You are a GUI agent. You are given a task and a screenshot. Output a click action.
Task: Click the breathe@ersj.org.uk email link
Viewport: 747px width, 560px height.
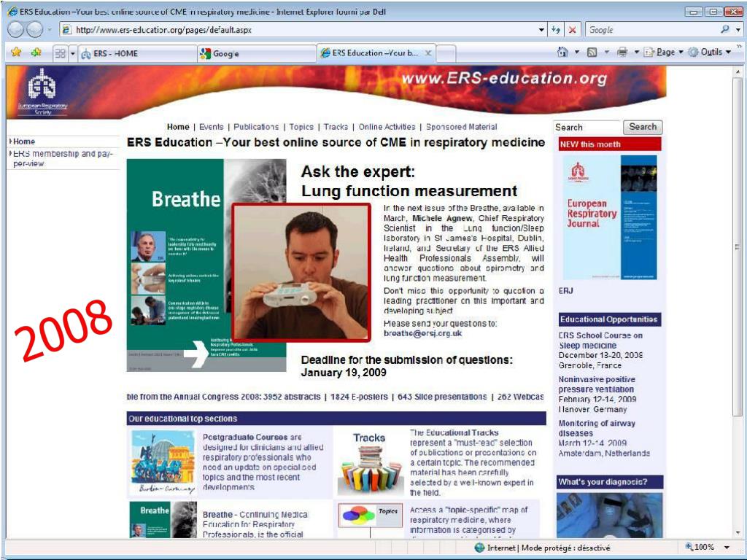point(422,333)
